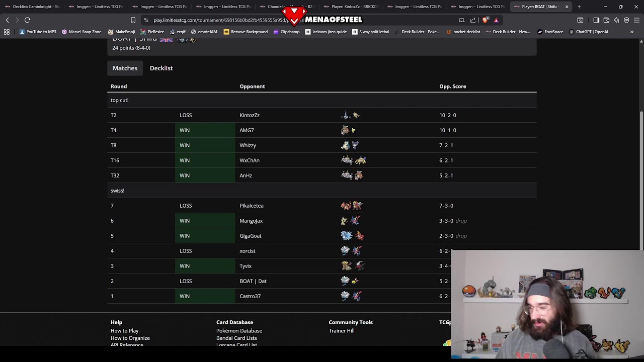Click opponent name GigaGoat
This screenshot has height=362, width=644.
[251, 236]
